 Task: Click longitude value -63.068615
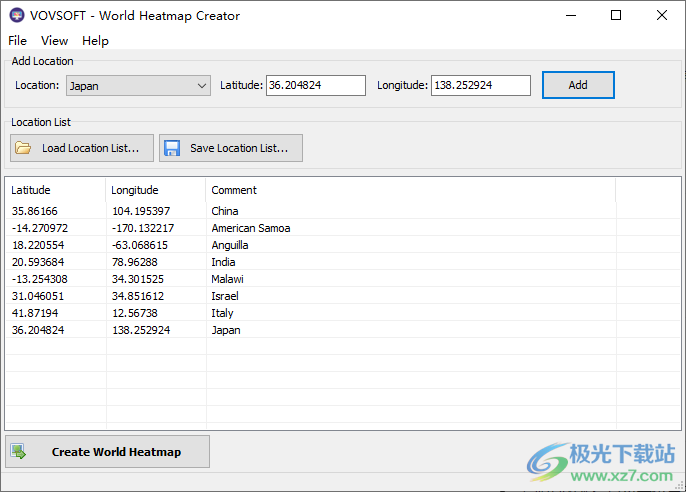[x=140, y=245]
